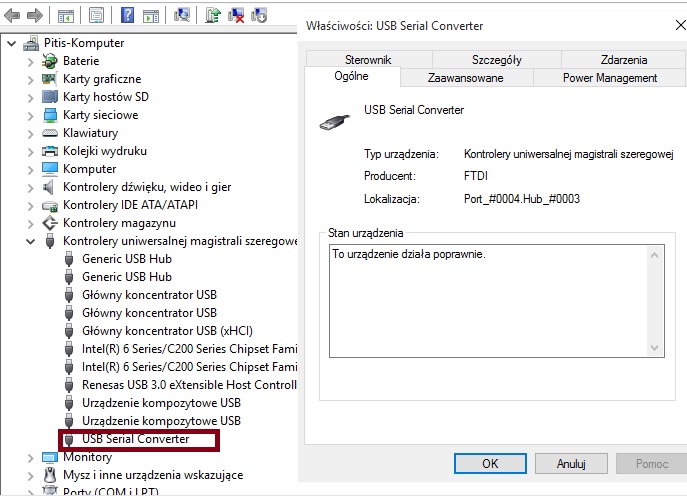Click the Uninstall device red X icon
Viewport: 687px width, 496px height.
click(x=236, y=16)
